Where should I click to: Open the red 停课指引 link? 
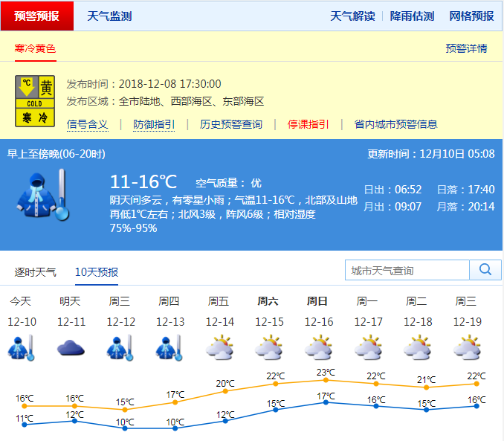308,124
